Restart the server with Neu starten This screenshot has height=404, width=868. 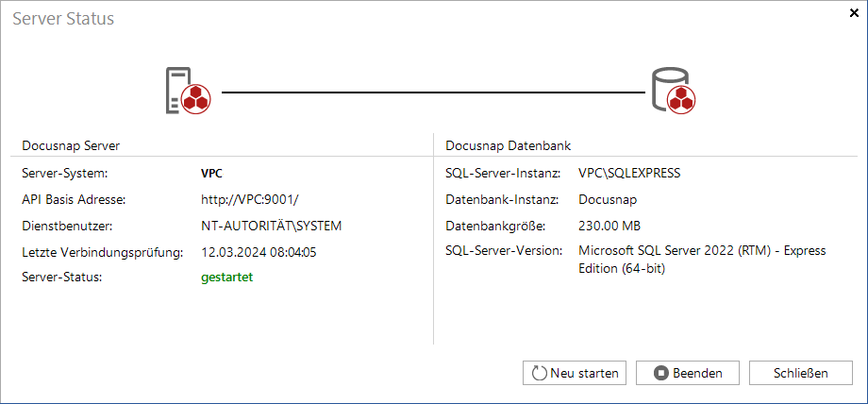(574, 373)
